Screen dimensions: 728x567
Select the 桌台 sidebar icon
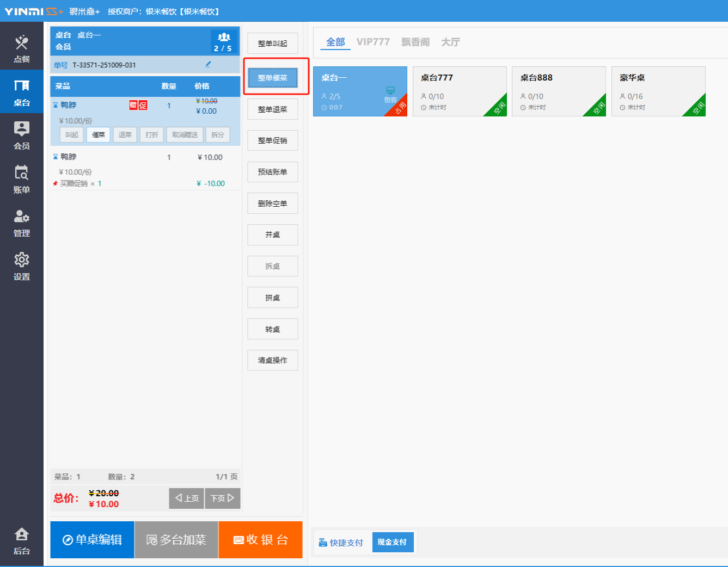[x=22, y=91]
